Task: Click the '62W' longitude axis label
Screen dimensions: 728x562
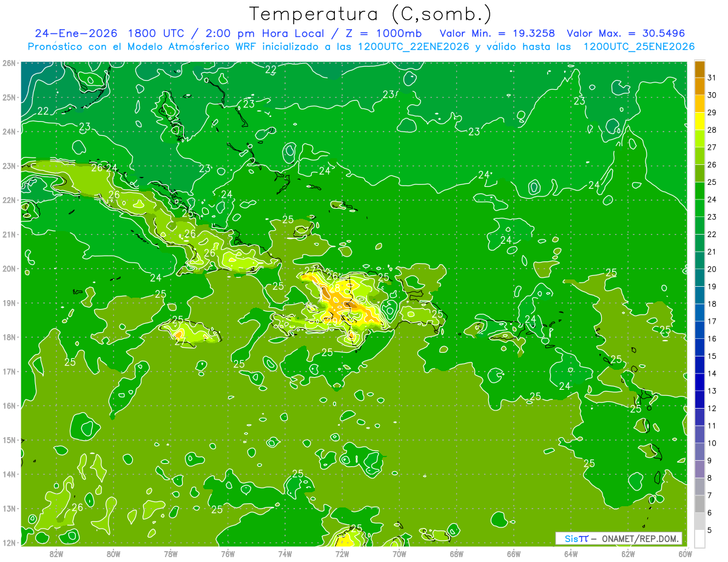Action: pyautogui.click(x=628, y=554)
